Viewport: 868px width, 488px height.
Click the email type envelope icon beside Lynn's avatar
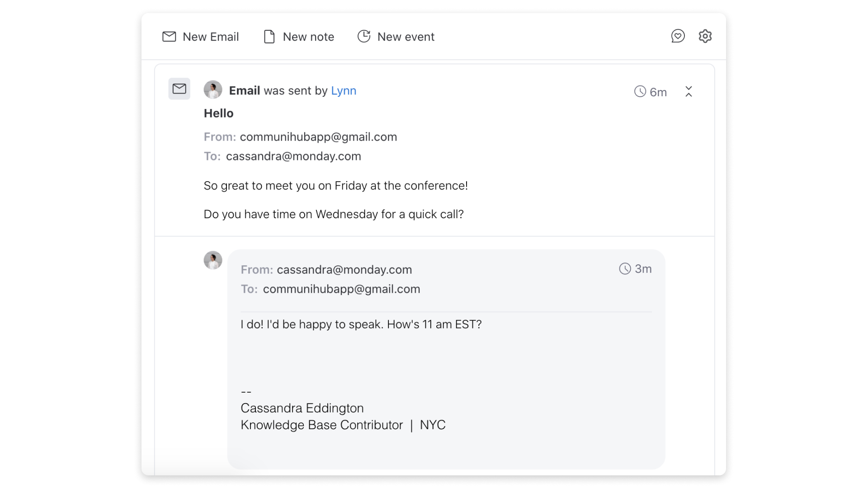tap(179, 89)
